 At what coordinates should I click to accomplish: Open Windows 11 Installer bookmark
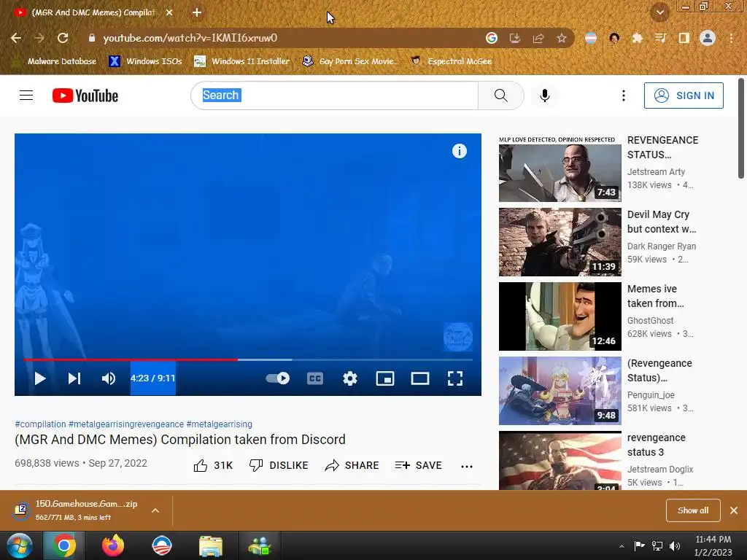pos(242,61)
